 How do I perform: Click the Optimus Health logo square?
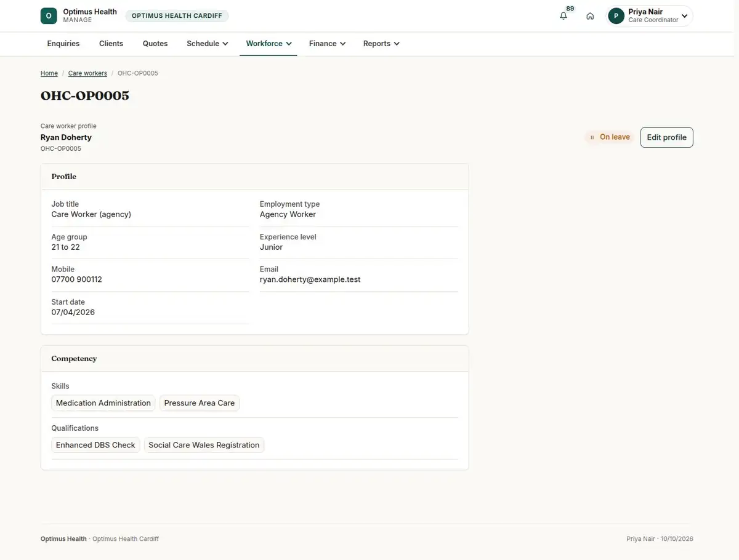(x=49, y=16)
